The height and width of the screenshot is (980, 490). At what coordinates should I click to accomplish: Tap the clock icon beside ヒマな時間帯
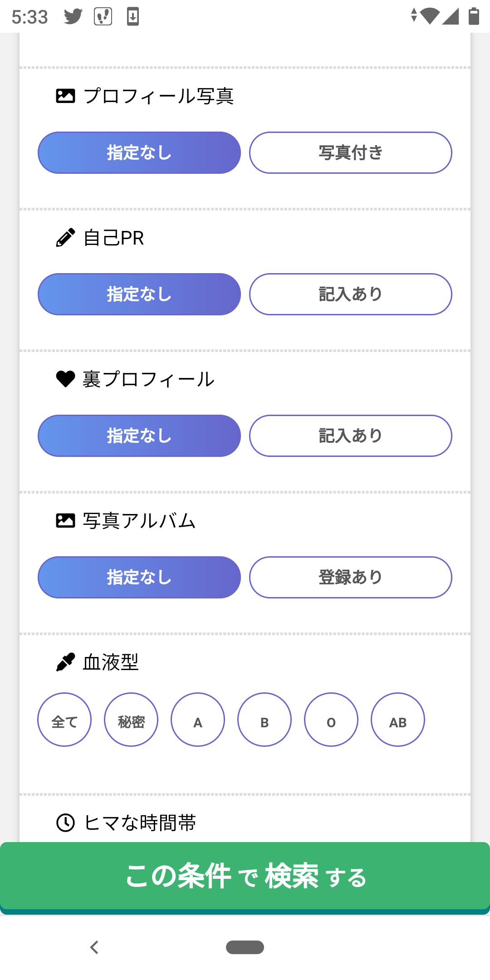click(65, 823)
